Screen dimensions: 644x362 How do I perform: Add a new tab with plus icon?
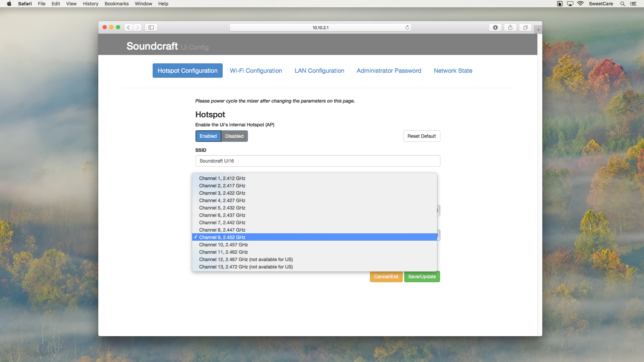click(x=538, y=29)
